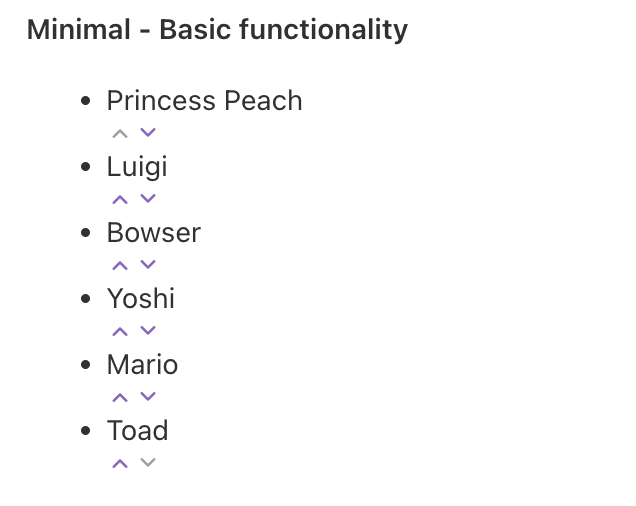The image size is (636, 506).
Task: Select the Mario list item
Action: click(142, 365)
